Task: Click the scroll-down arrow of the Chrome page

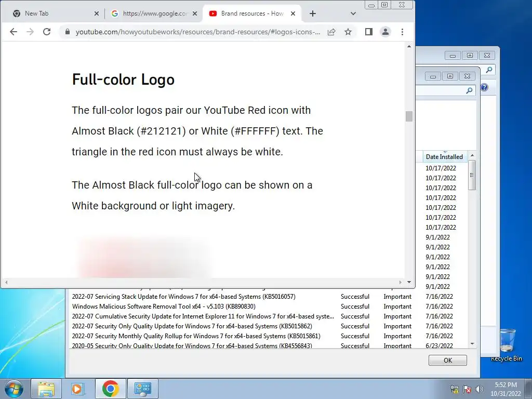Action: (x=409, y=282)
